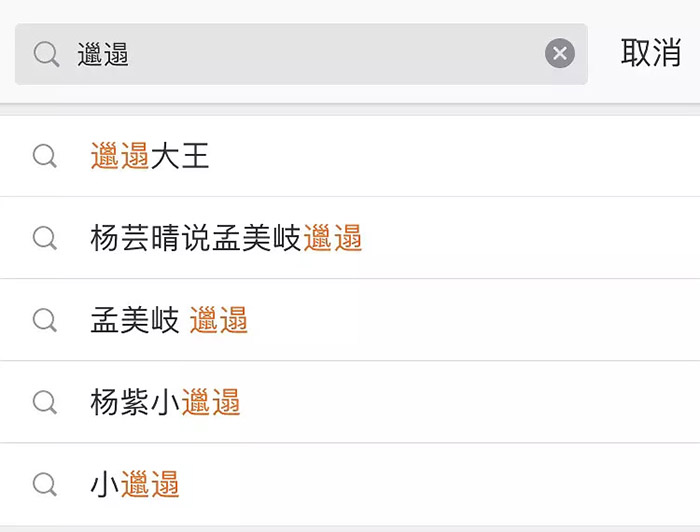Viewport: 700px width, 532px height.
Task: Tap the 取消 cancel button
Action: (650, 54)
